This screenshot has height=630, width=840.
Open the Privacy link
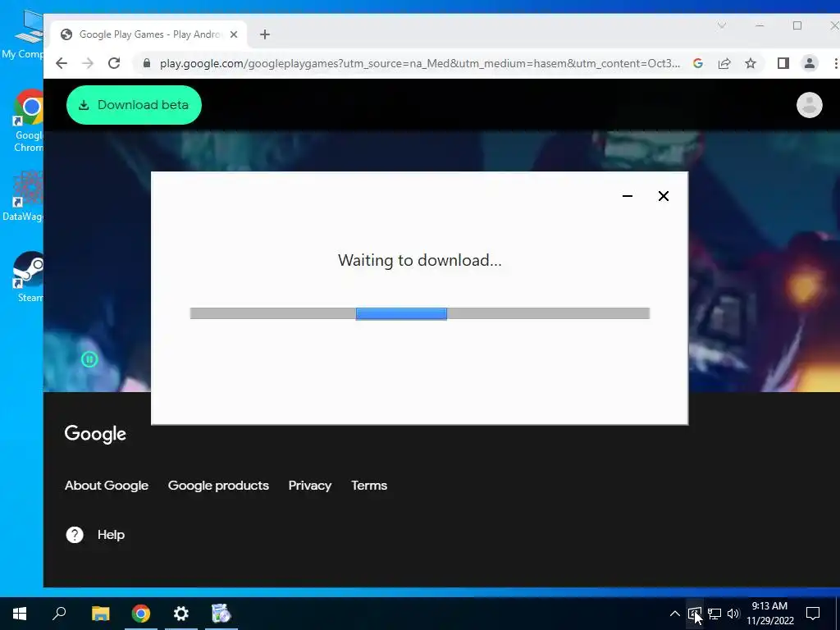click(310, 486)
